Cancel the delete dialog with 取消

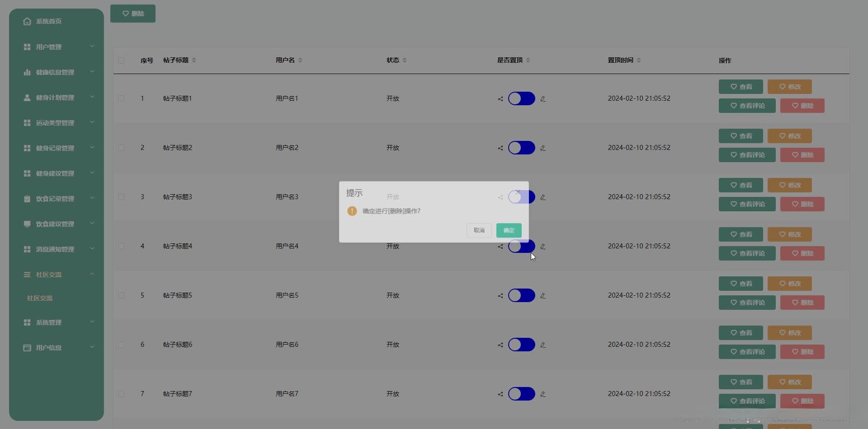coord(479,230)
